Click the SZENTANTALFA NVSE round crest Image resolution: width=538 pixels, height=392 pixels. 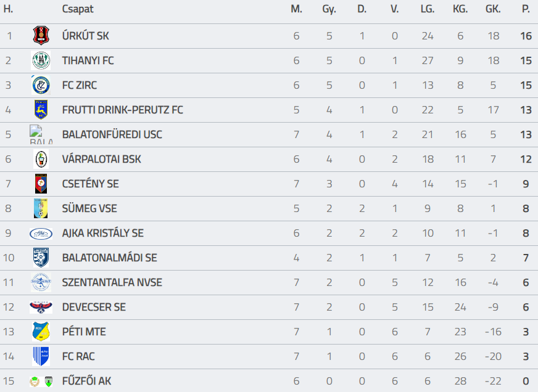pos(41,282)
